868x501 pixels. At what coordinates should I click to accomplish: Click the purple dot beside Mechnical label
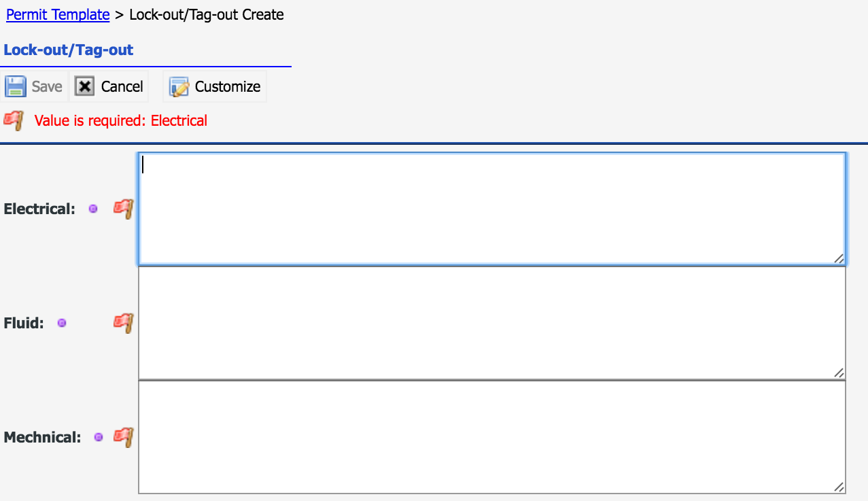pos(99,437)
